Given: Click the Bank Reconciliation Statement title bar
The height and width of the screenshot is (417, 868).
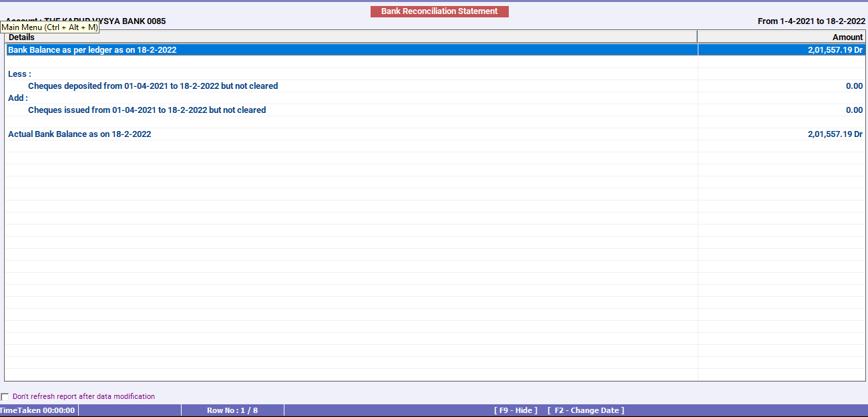Looking at the screenshot, I should [x=439, y=11].
